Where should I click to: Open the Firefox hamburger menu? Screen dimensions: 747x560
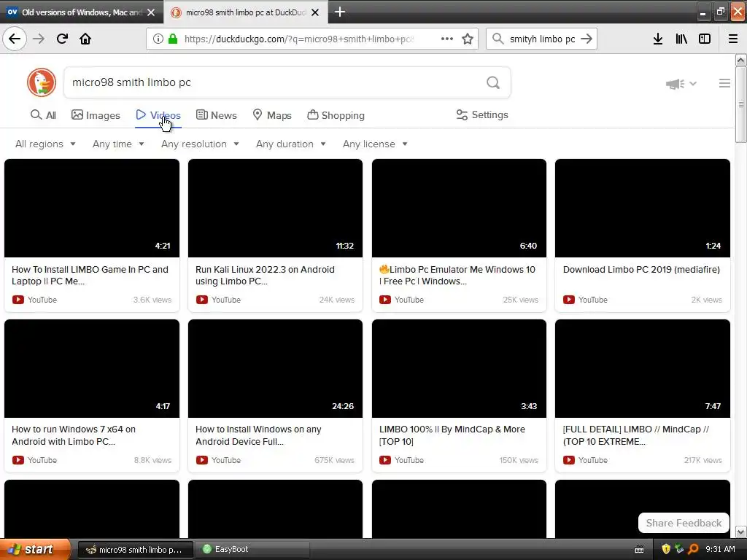(733, 39)
